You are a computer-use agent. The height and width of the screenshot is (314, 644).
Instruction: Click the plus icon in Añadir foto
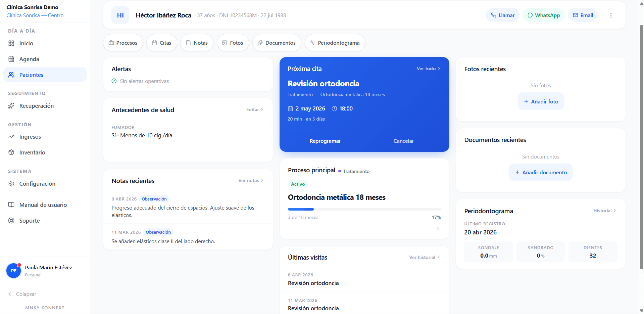click(526, 101)
